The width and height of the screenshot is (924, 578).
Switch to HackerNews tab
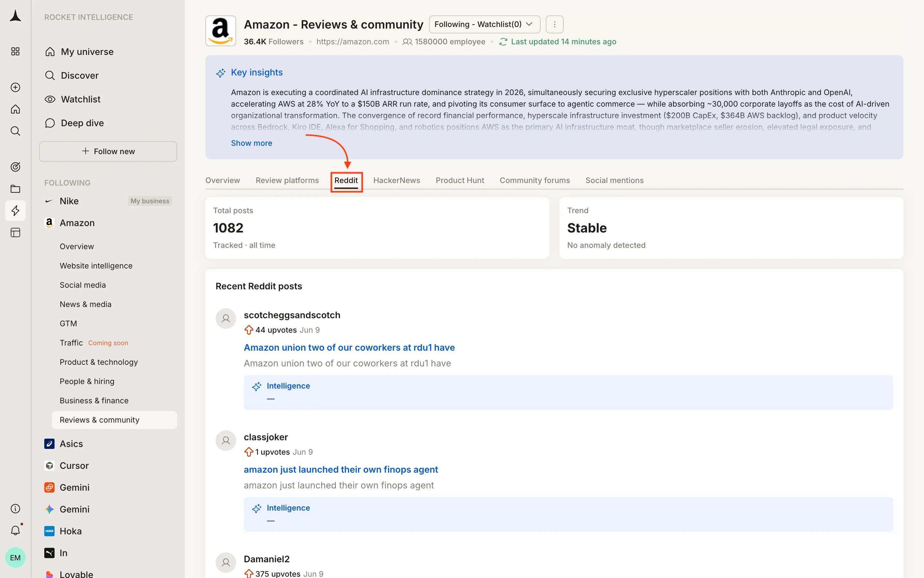(397, 180)
